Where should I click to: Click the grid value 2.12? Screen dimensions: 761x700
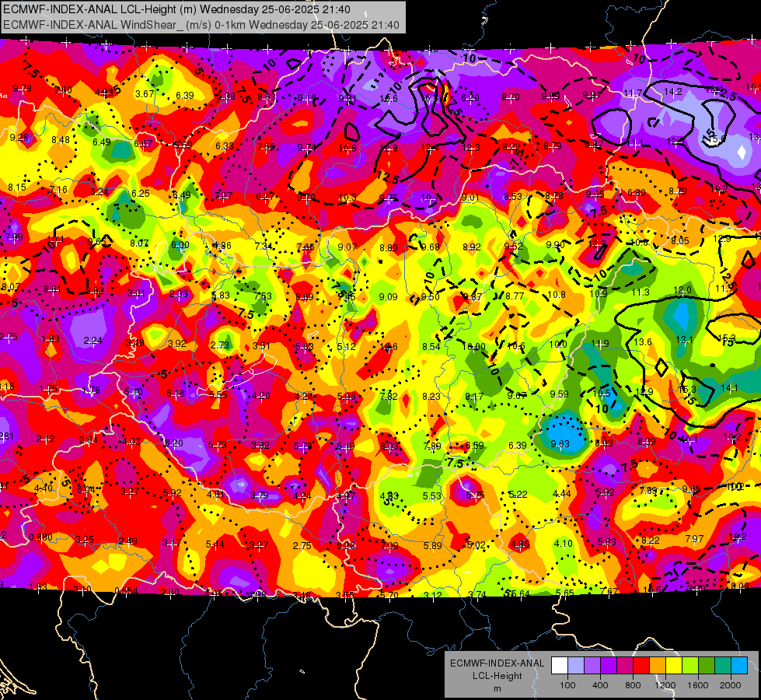pos(46,439)
